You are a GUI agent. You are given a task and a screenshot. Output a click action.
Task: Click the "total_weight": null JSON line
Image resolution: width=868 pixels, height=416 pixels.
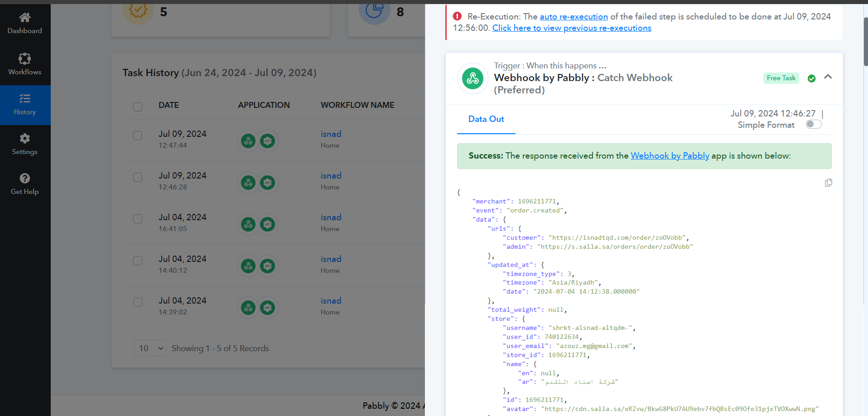[527, 310]
